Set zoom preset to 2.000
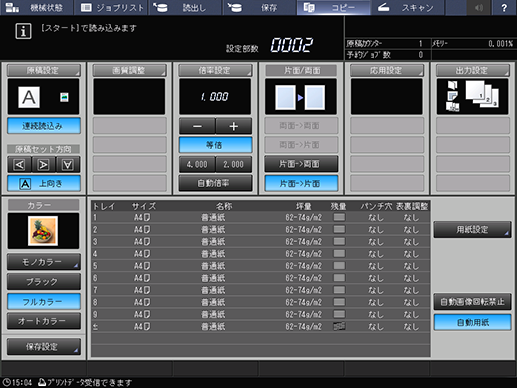517x388 pixels. pos(234,164)
